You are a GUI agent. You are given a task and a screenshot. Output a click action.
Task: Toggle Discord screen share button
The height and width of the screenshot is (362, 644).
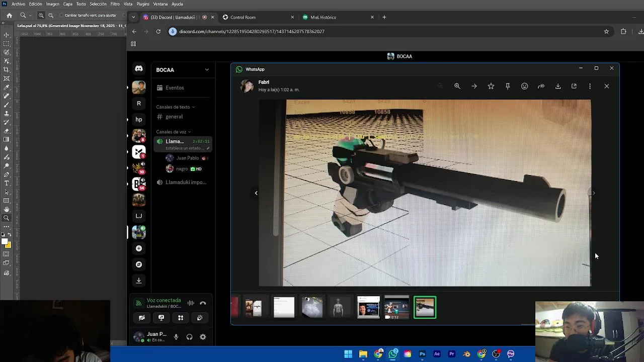coord(161,318)
